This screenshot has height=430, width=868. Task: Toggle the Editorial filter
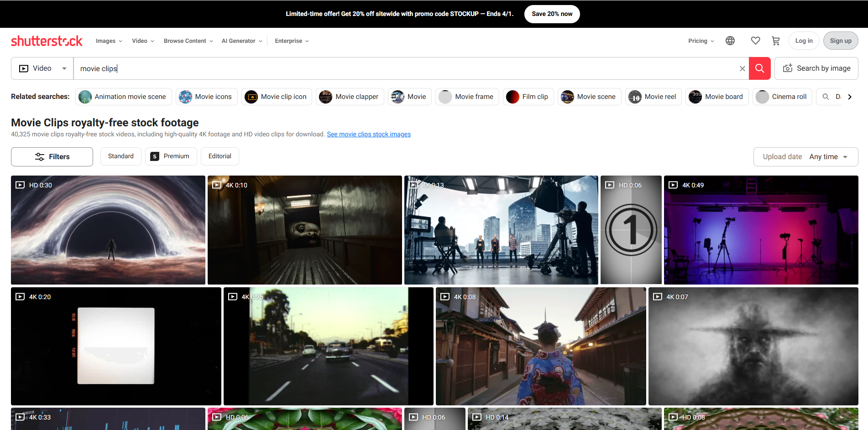(x=220, y=156)
